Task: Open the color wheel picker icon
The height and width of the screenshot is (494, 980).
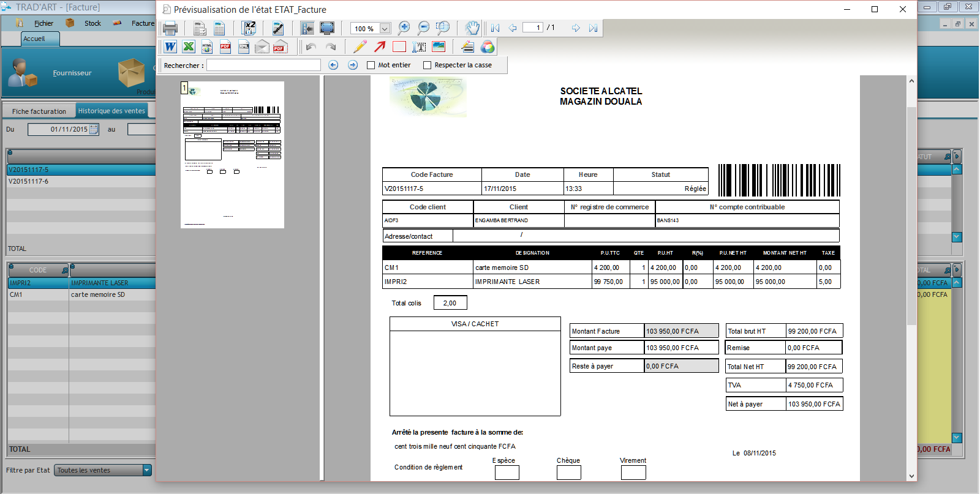Action: pyautogui.click(x=488, y=47)
